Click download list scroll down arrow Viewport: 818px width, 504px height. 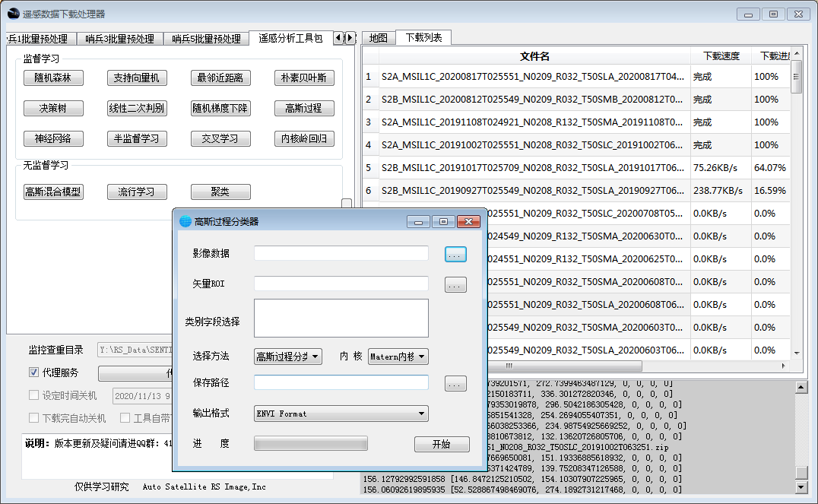(797, 353)
